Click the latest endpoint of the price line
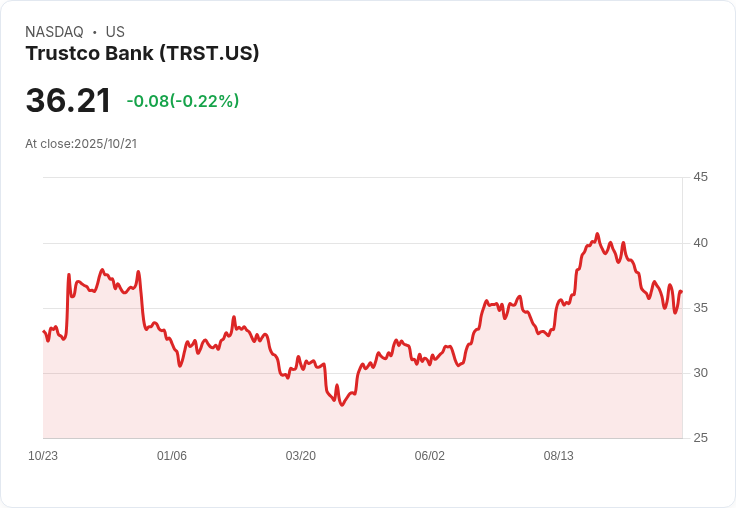Screen dimensions: 736x508 (681, 292)
